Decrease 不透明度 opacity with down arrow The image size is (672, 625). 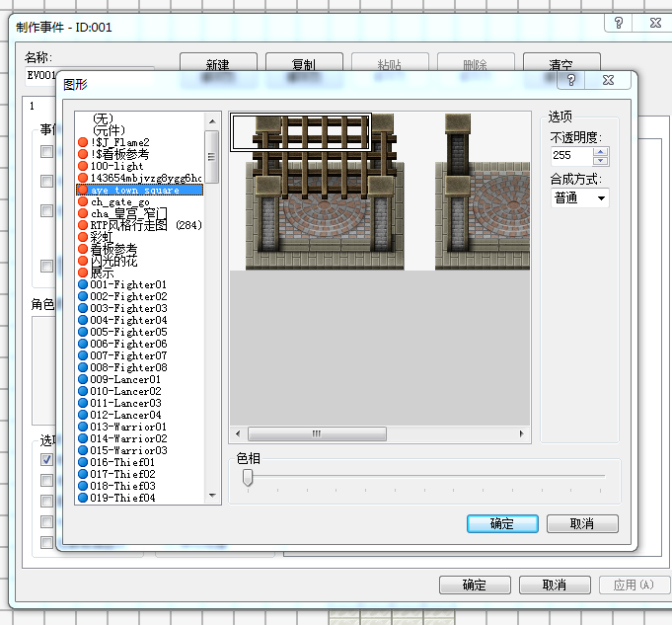pos(600,161)
